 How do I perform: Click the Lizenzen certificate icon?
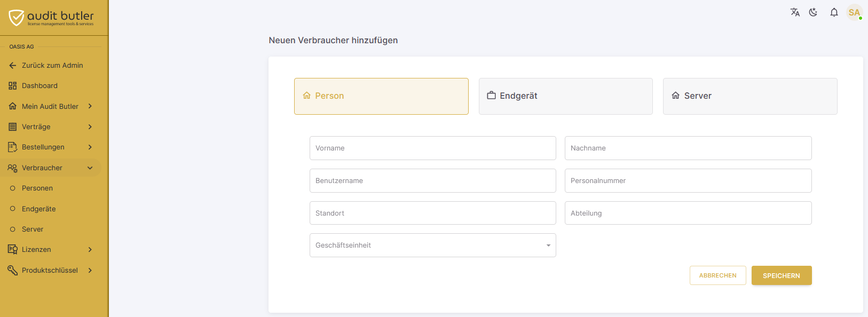tap(13, 249)
